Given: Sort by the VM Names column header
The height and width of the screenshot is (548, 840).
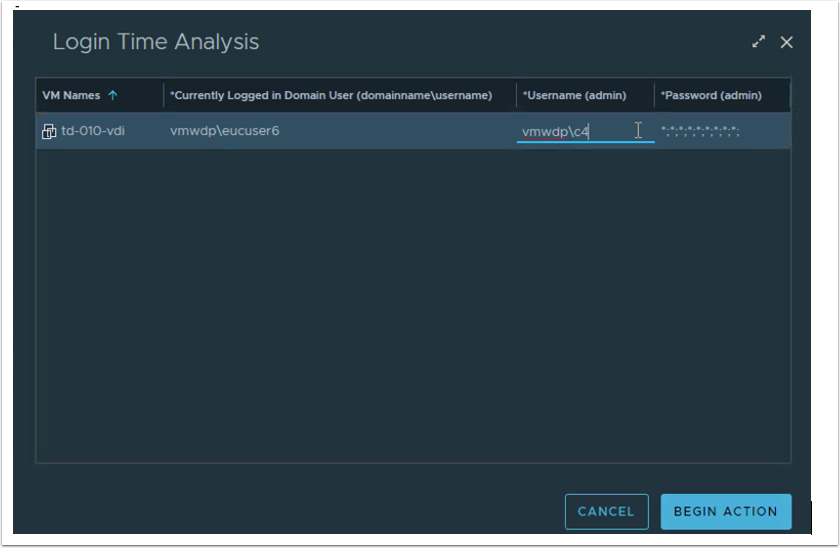Looking at the screenshot, I should (x=71, y=96).
